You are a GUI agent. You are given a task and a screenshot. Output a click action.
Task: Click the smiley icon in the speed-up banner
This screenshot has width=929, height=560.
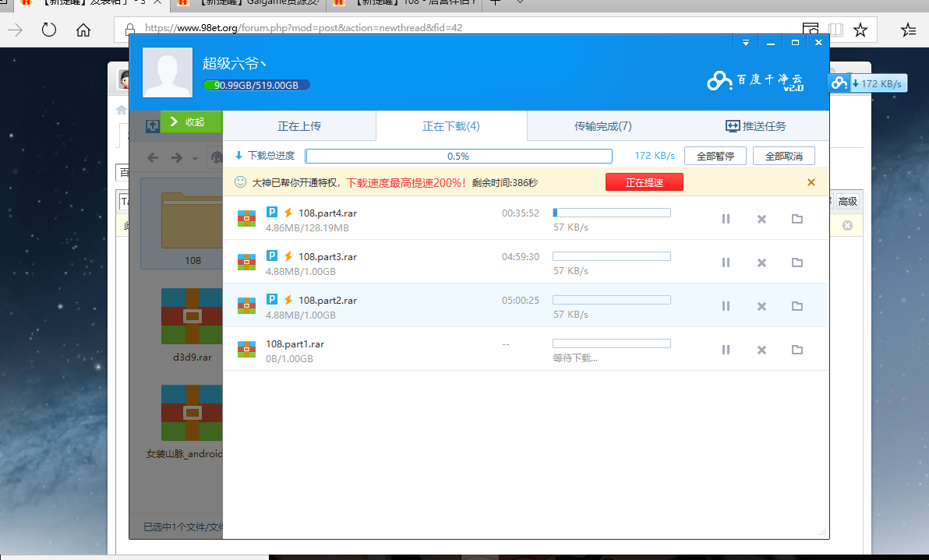point(240,182)
